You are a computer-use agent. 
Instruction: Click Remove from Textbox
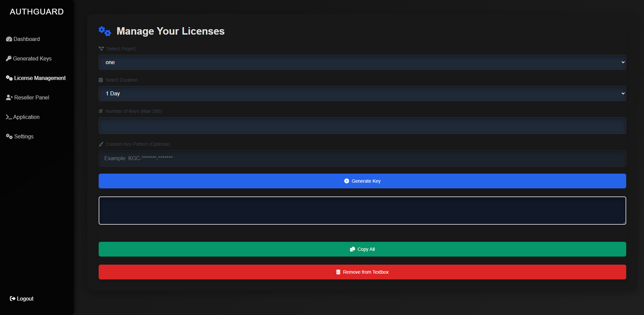pos(362,272)
